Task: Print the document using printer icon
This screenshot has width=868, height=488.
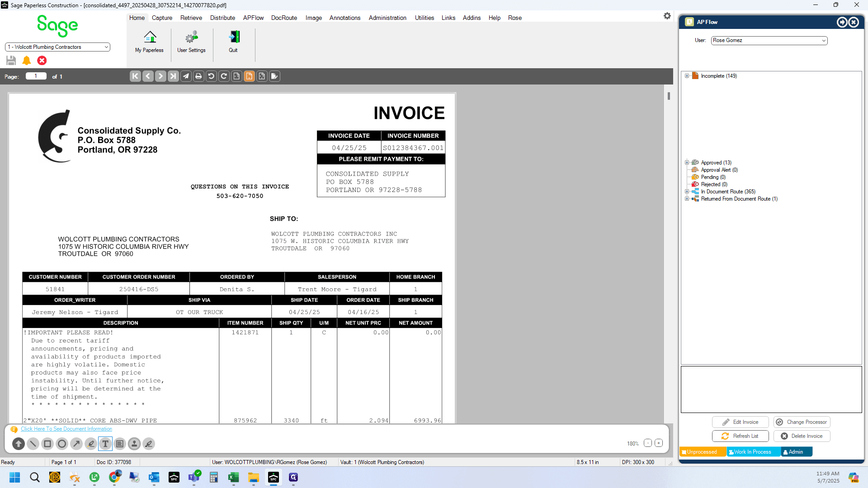Action: pyautogui.click(x=198, y=76)
